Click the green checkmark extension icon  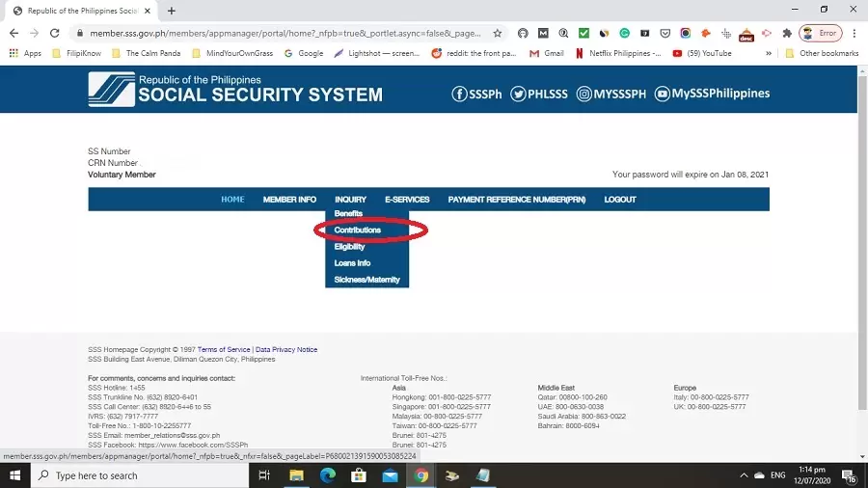(583, 33)
